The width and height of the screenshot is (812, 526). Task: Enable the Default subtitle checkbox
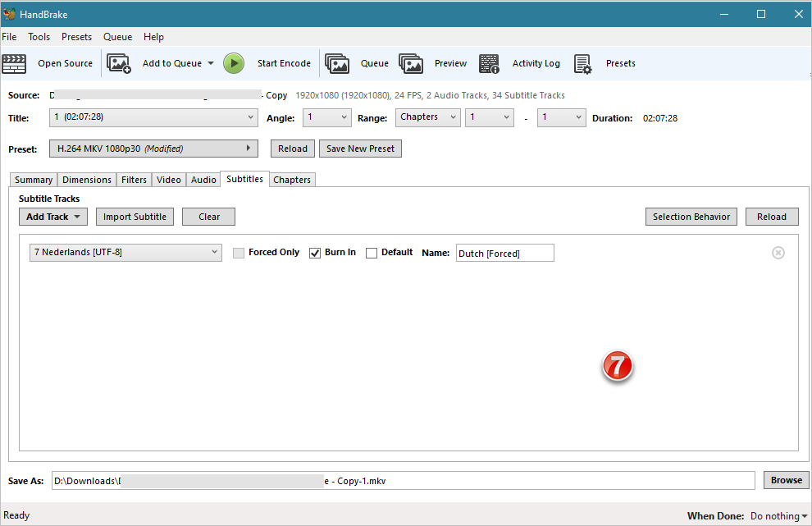click(372, 253)
